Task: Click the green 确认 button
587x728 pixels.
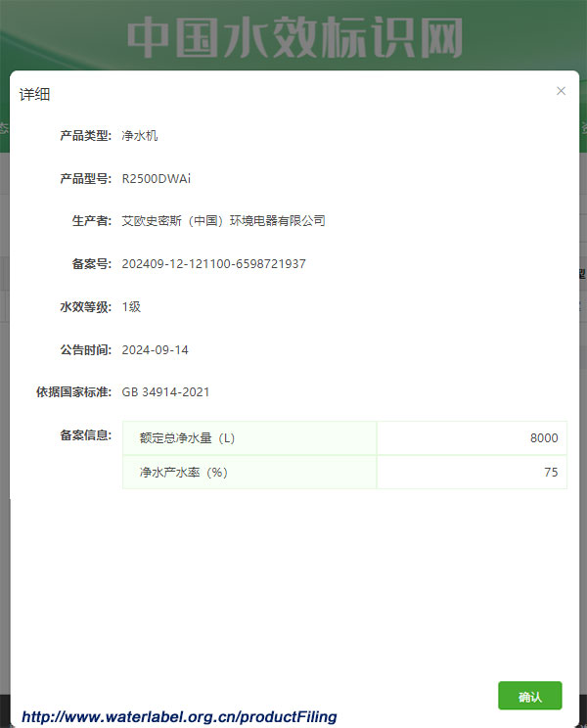Action: coord(529,696)
